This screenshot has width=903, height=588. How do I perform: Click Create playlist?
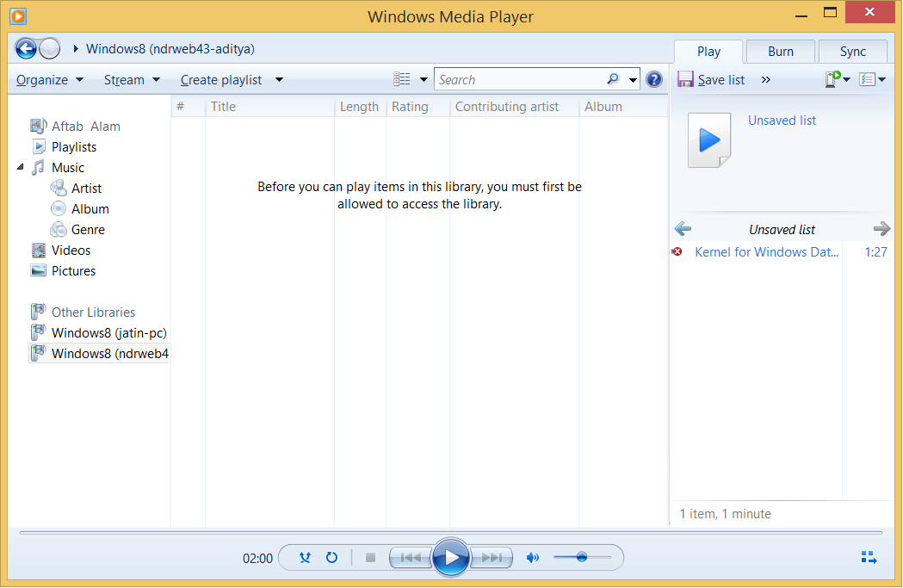coord(220,79)
